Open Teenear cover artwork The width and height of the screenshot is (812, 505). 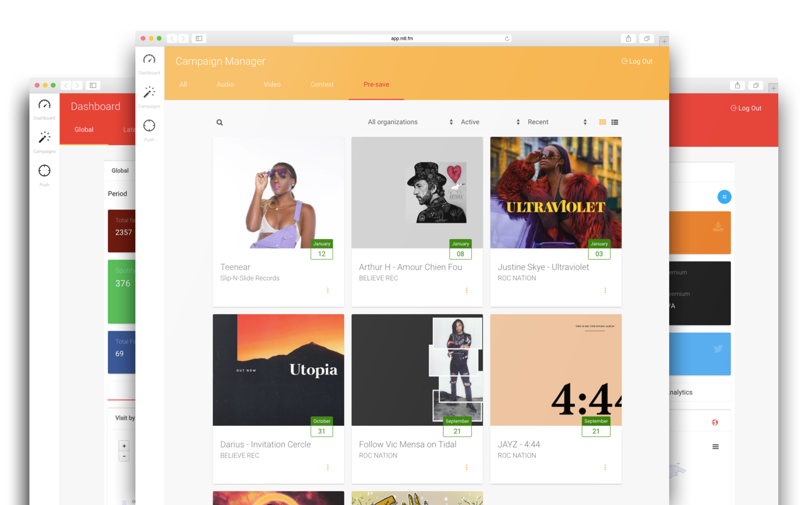pos(278,192)
